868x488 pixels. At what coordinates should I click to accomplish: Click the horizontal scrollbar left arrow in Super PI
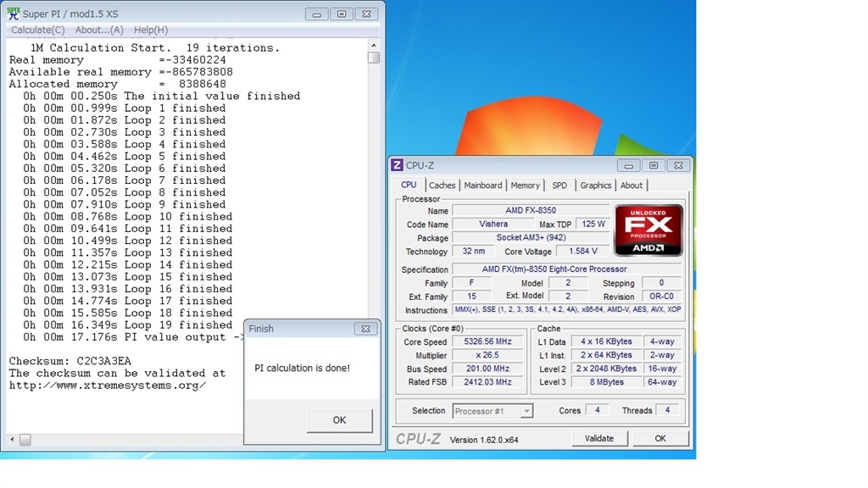point(12,440)
